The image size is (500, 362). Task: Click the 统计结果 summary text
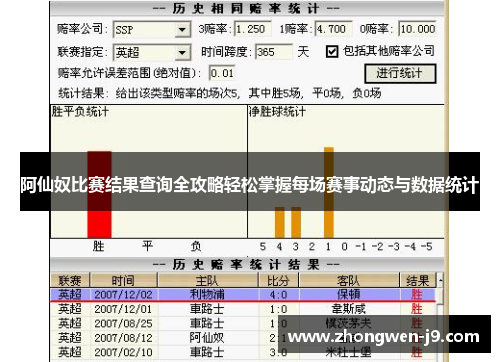(220, 93)
